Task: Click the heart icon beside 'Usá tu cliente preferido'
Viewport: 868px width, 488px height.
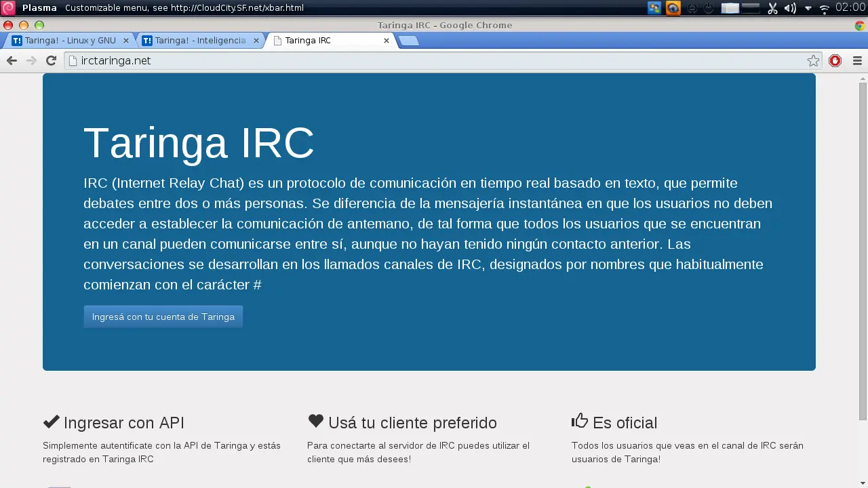Action: (x=315, y=421)
